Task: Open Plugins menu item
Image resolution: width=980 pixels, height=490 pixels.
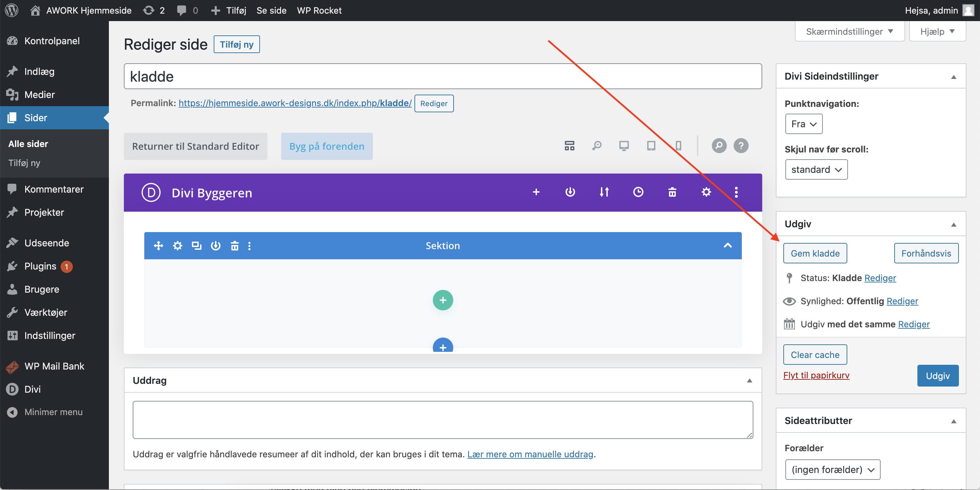Action: (54, 266)
